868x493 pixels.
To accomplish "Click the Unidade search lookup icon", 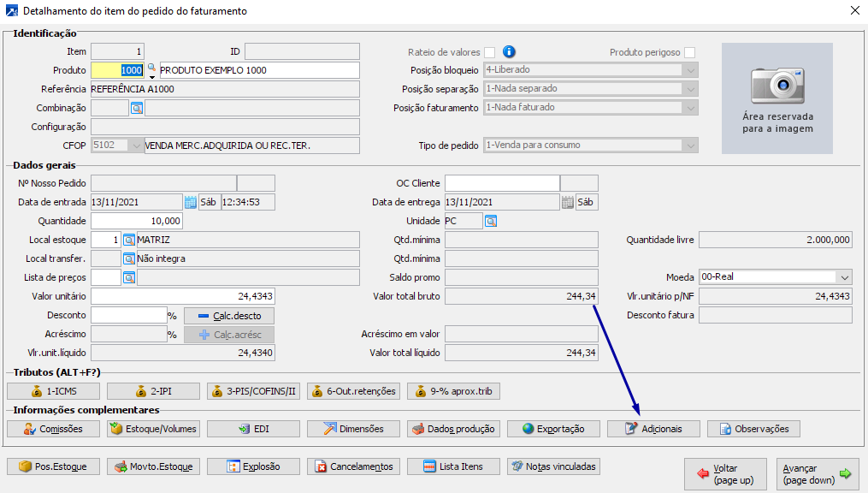I will pos(491,221).
